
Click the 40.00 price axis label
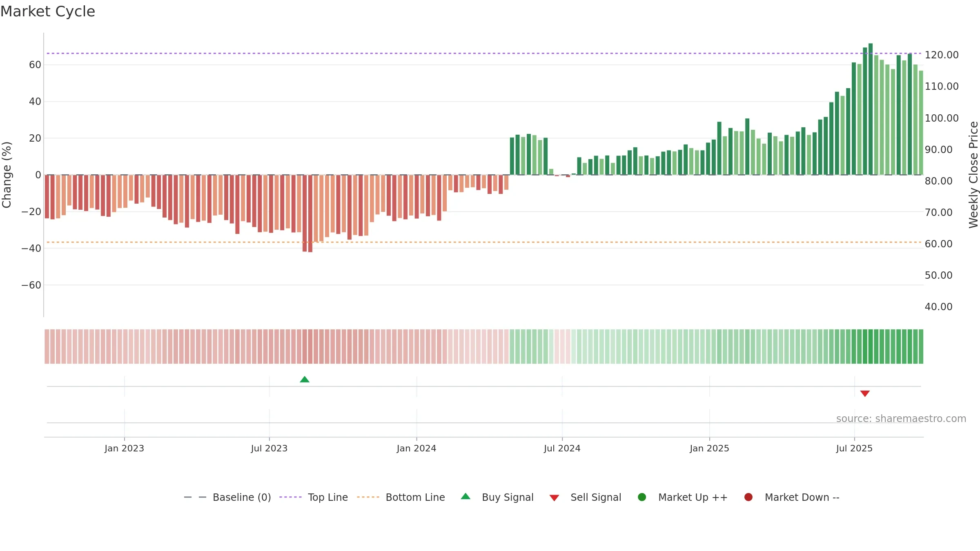click(x=938, y=307)
